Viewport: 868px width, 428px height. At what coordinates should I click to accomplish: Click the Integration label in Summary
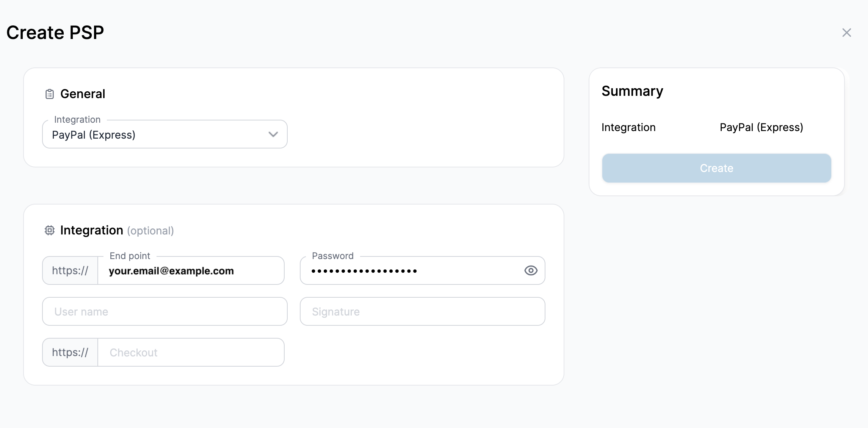pyautogui.click(x=628, y=127)
